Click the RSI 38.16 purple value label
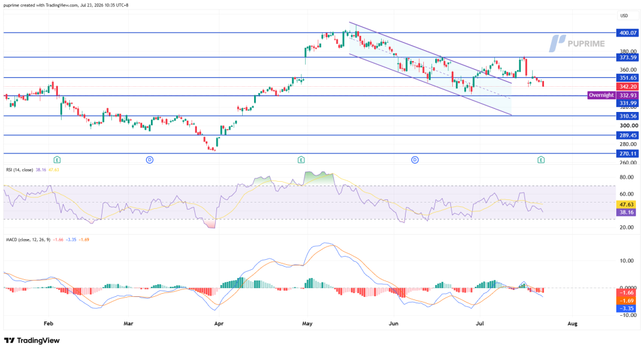 pos(628,213)
